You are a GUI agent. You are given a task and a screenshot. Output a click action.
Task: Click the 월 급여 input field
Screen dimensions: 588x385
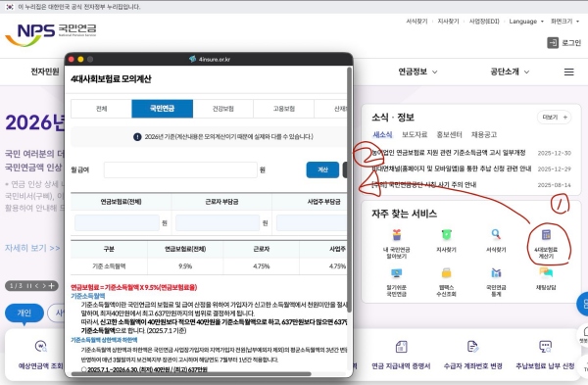[x=180, y=169]
